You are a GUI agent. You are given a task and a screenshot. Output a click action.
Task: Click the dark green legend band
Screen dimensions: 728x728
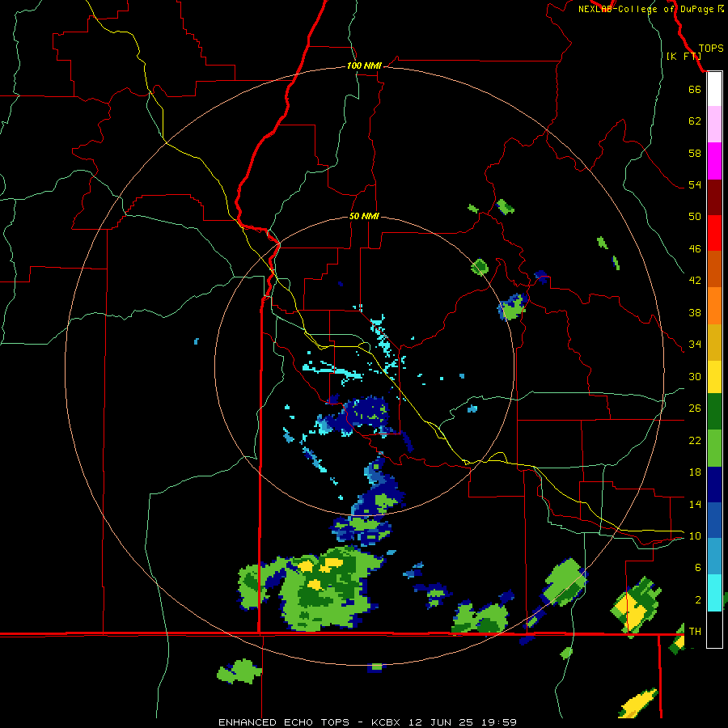[714, 412]
